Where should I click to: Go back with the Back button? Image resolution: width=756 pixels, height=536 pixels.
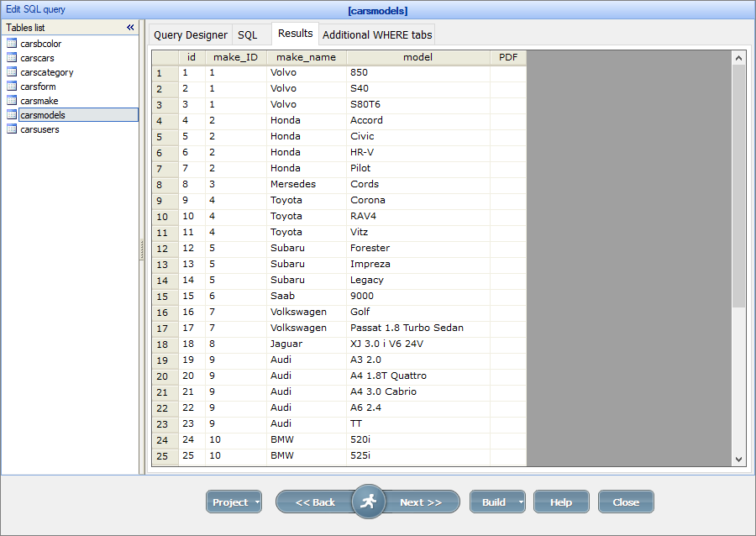316,501
